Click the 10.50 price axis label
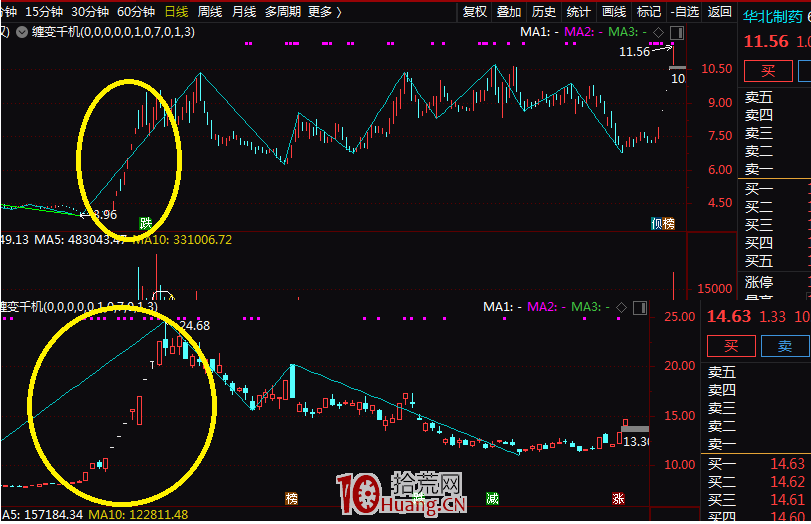 pos(716,69)
